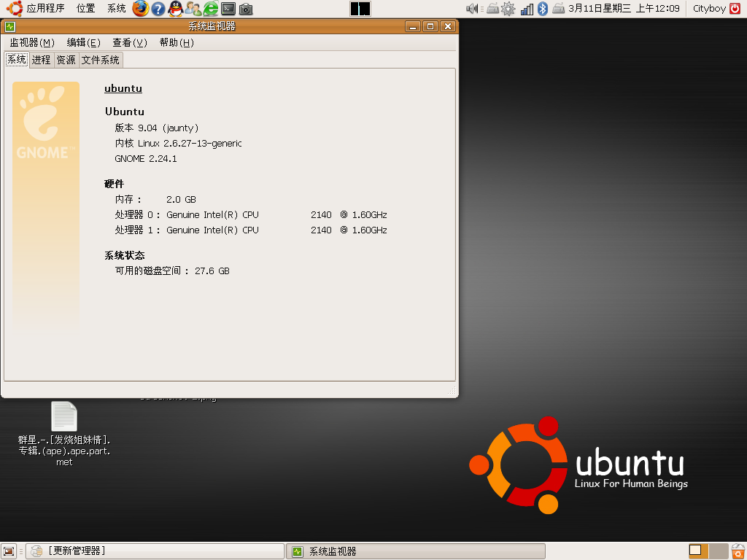
Task: Open the Trash icon in bottom panel
Action: point(738,551)
